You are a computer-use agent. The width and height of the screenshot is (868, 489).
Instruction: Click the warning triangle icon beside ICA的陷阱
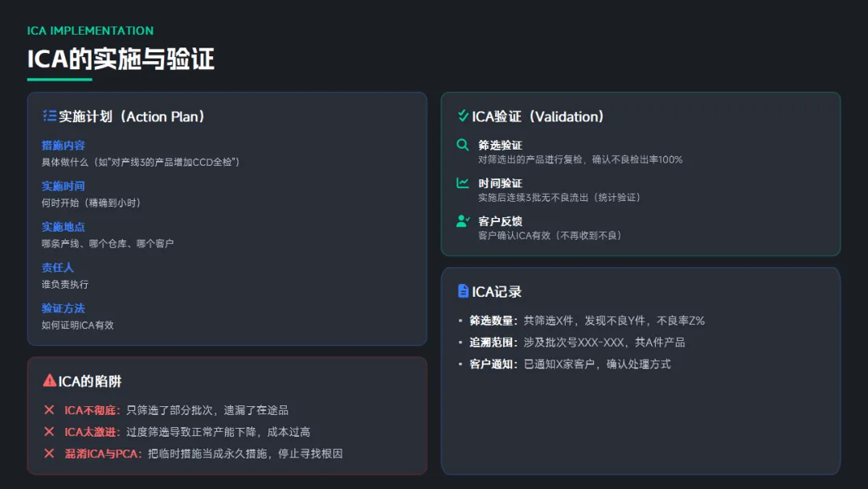click(50, 380)
